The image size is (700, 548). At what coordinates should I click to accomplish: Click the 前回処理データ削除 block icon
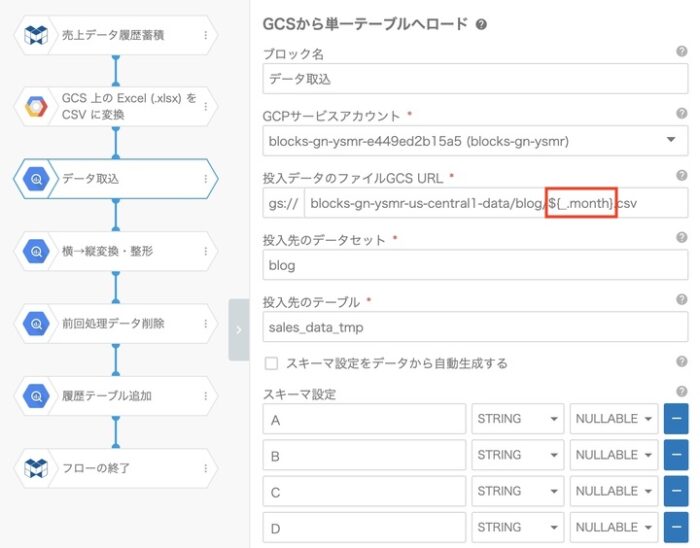click(36, 324)
